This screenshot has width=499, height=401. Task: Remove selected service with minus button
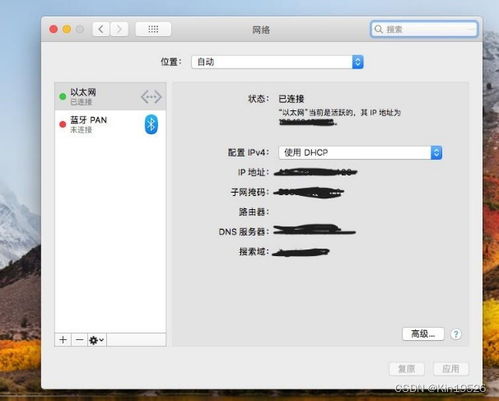(79, 340)
